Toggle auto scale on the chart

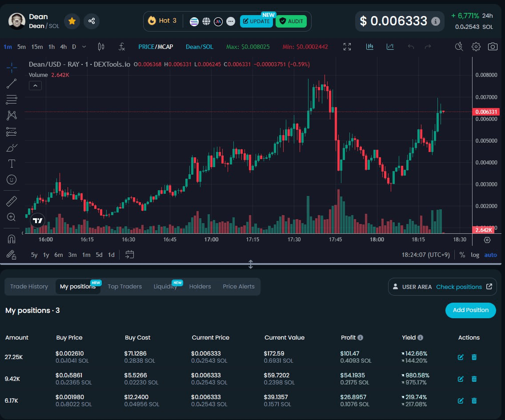point(490,255)
